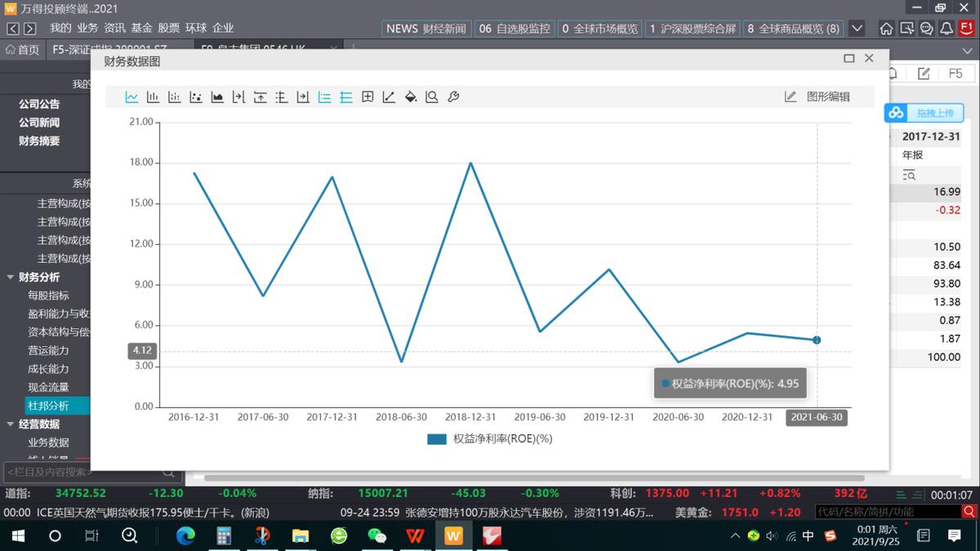The height and width of the screenshot is (551, 980).
Task: Toggle the ROE legend color swatch
Action: coord(437,438)
